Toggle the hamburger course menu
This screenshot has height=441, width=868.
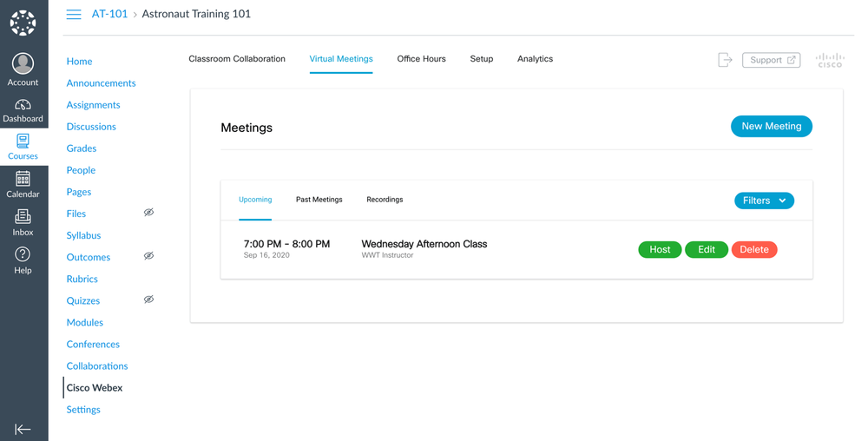tap(74, 15)
